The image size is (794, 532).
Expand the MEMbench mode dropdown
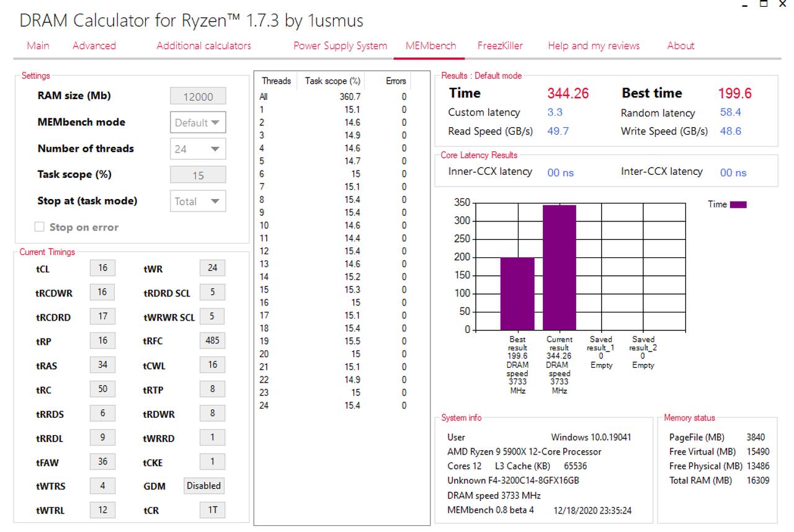click(198, 122)
